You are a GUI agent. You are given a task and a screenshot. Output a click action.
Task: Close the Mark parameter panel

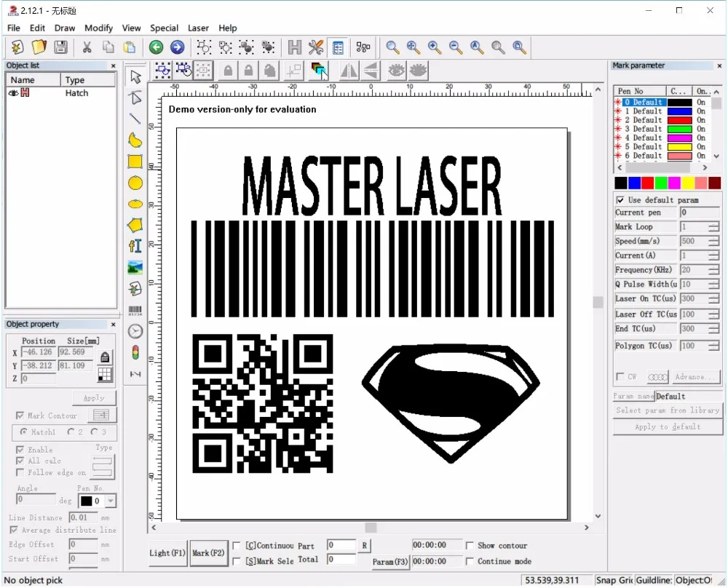point(719,66)
